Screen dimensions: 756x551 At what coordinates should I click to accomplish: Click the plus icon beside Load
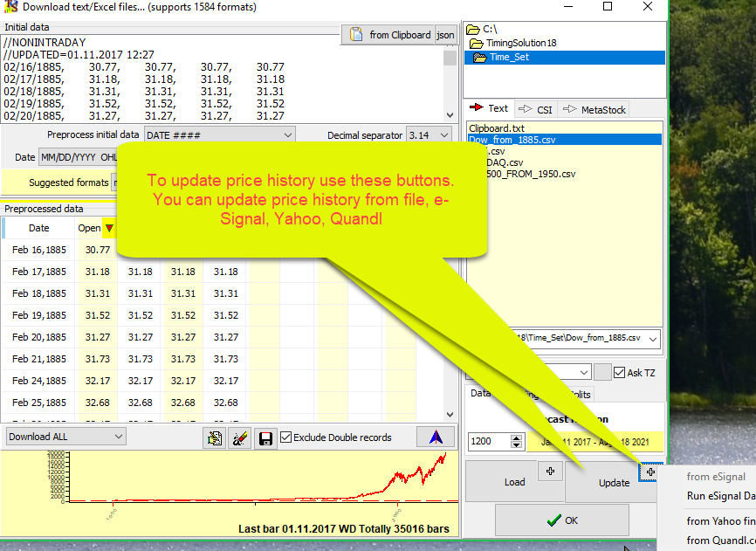click(x=550, y=472)
